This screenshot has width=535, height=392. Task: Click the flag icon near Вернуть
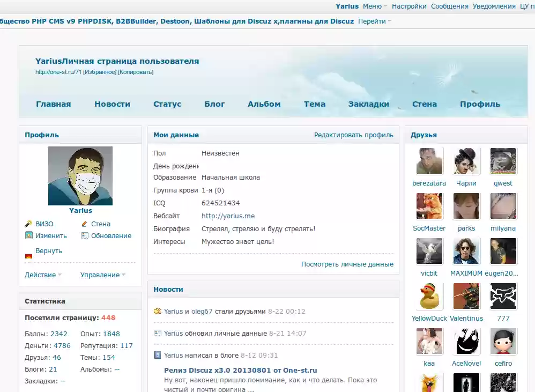pos(30,256)
